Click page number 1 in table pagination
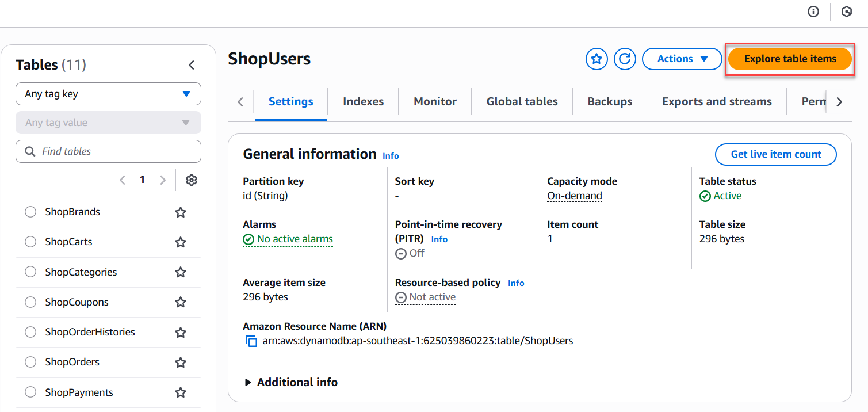 tap(142, 180)
